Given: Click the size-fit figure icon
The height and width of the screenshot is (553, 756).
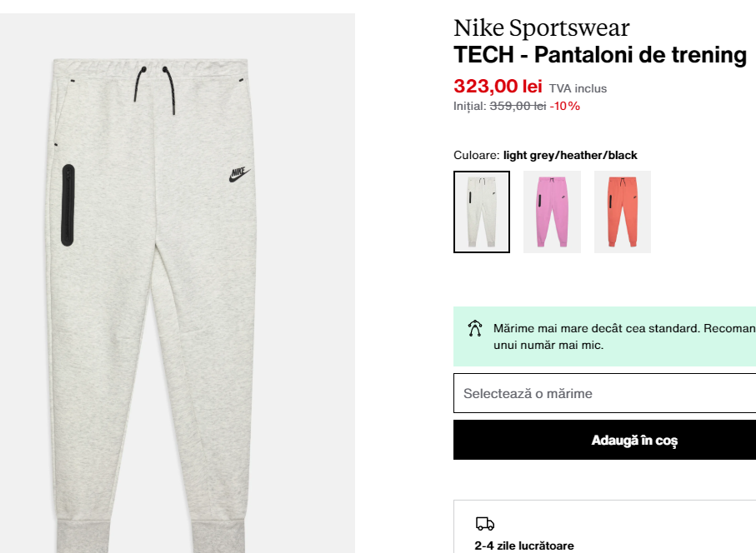Looking at the screenshot, I should [475, 328].
